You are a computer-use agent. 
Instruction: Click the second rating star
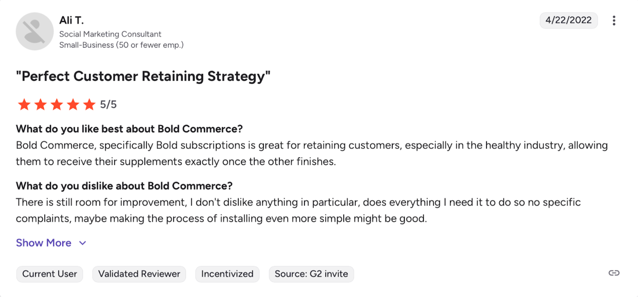click(x=40, y=105)
